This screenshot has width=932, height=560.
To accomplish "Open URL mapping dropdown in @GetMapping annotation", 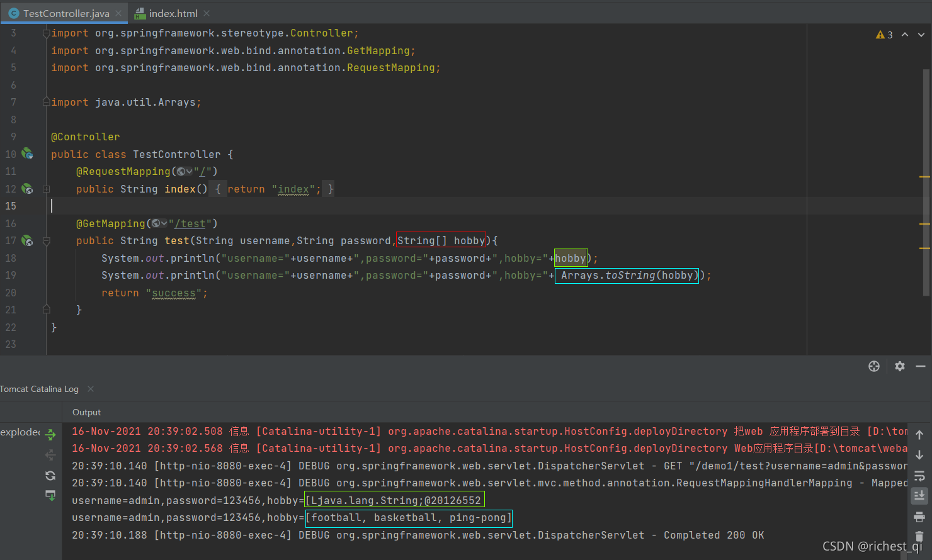I will point(159,223).
